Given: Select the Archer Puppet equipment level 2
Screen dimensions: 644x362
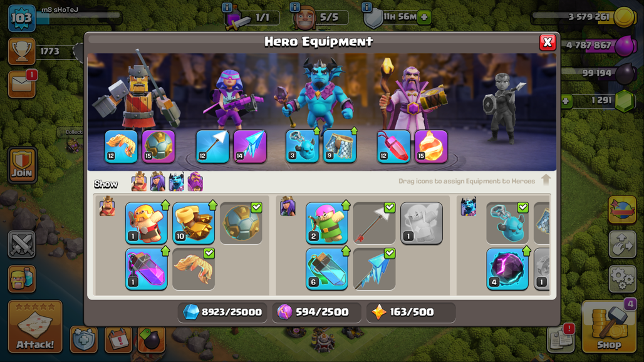Looking at the screenshot, I should 327,223.
